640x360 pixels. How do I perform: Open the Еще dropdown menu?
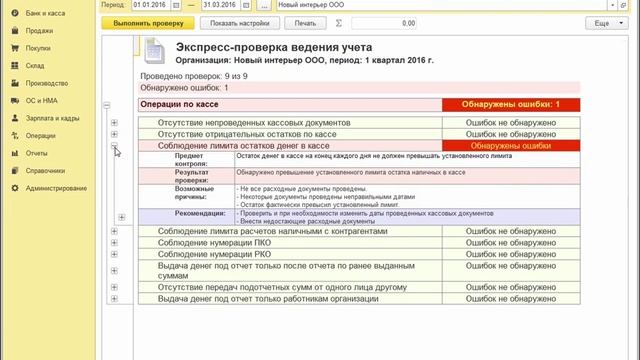[x=607, y=23]
